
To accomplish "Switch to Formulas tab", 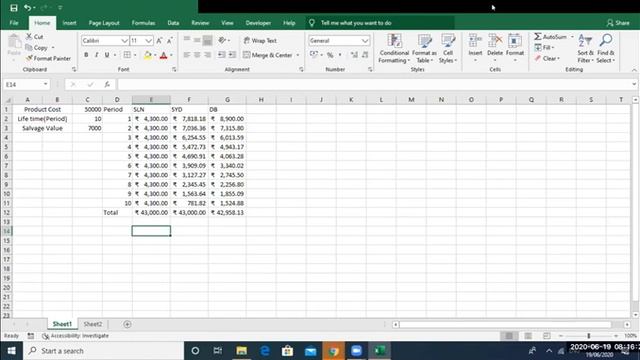I will pos(143,23).
